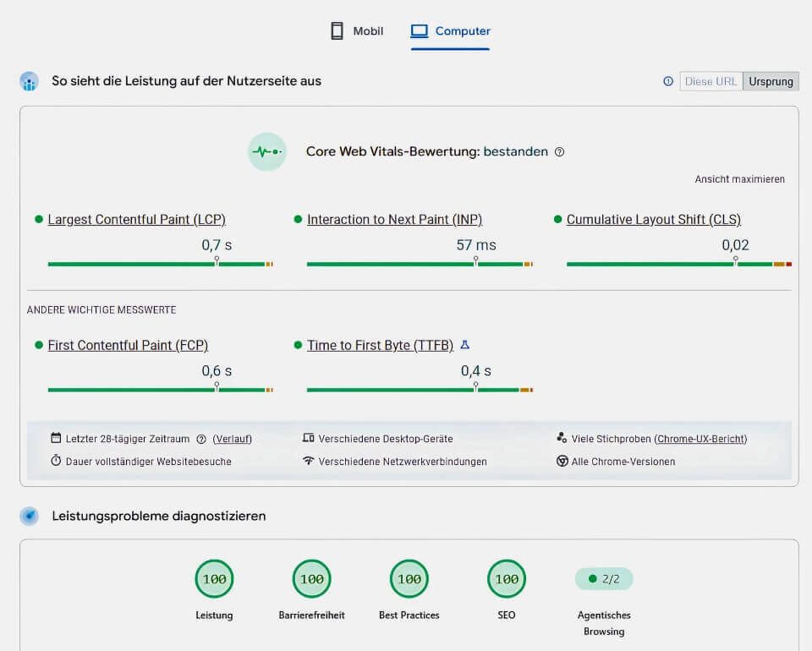
Task: Open First Contentful Paint (FCP) link
Action: click(x=128, y=345)
